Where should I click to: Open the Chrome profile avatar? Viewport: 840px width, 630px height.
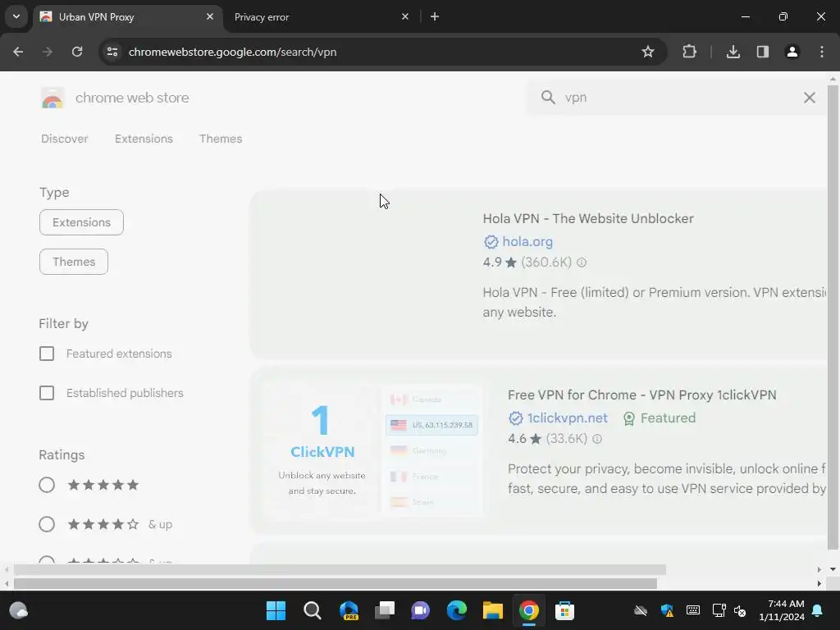coord(792,52)
